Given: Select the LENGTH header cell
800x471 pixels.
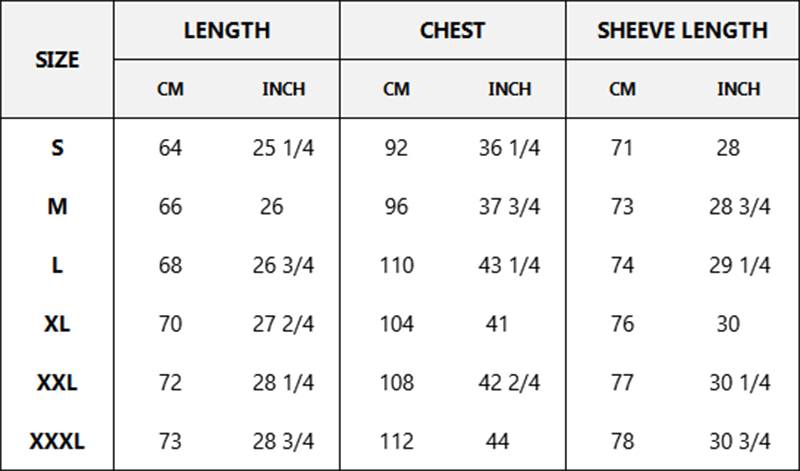Looking at the screenshot, I should tap(227, 30).
